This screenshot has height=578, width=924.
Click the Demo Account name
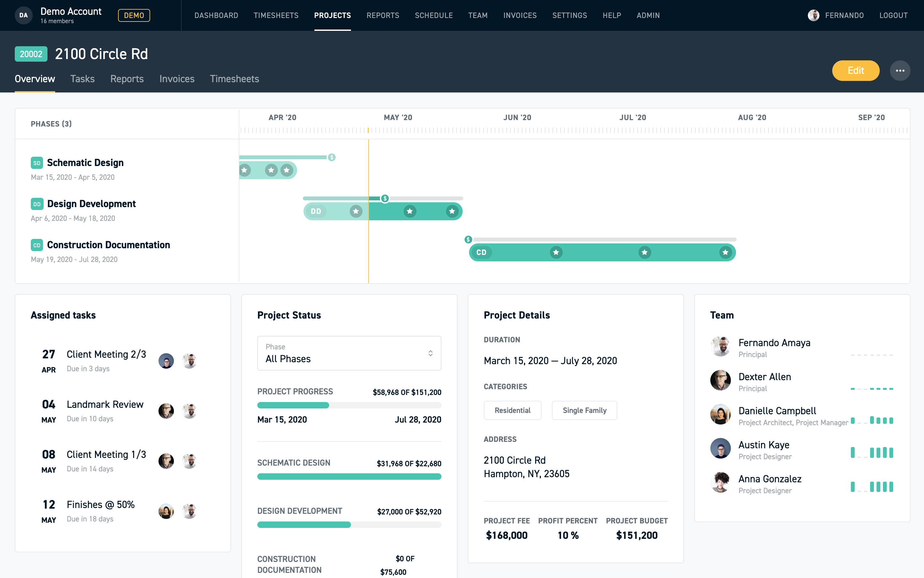(x=71, y=12)
